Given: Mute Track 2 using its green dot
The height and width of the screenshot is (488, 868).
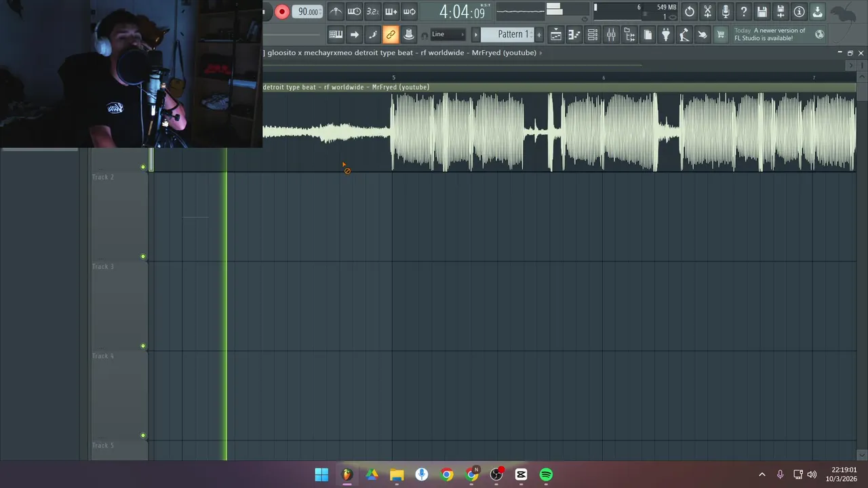Looking at the screenshot, I should coord(143,256).
